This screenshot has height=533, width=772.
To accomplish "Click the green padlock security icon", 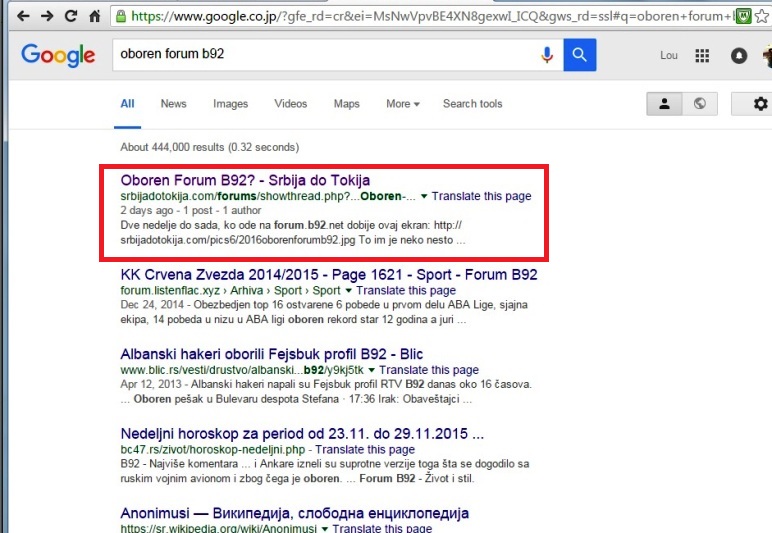I will coord(121,16).
